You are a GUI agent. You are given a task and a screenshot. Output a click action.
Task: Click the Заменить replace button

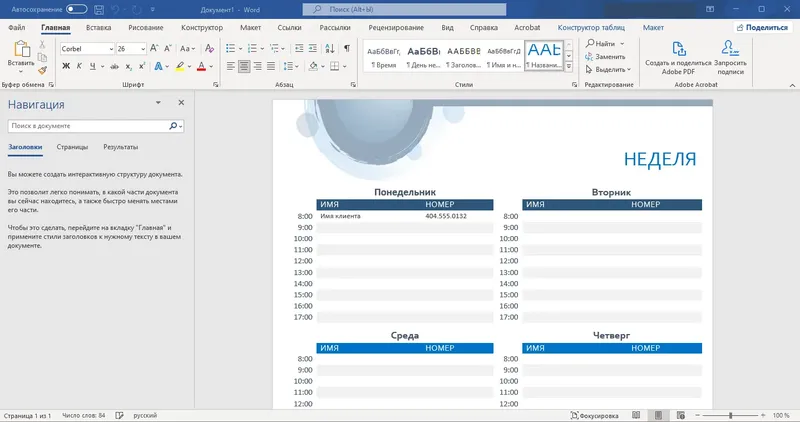tap(605, 57)
